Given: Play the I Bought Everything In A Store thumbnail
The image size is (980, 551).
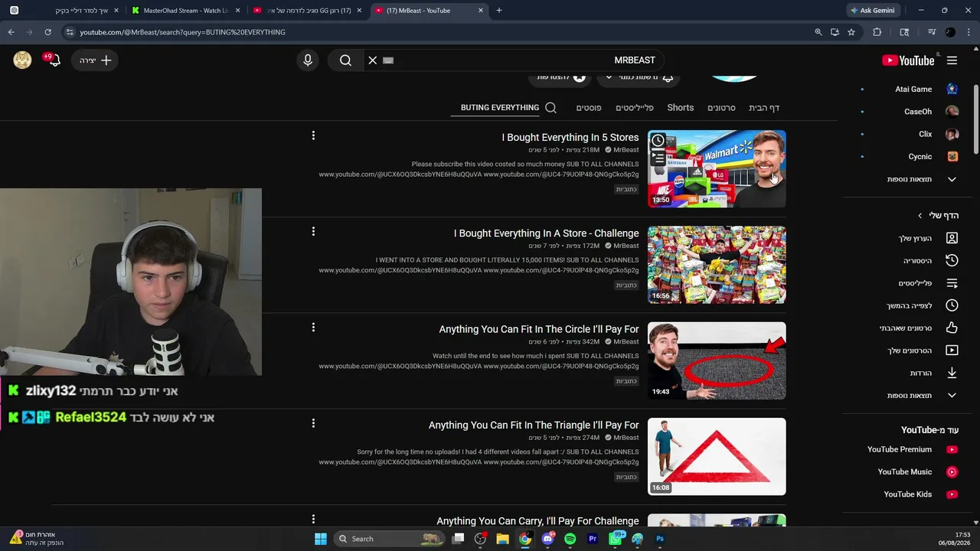Looking at the screenshot, I should (x=717, y=265).
